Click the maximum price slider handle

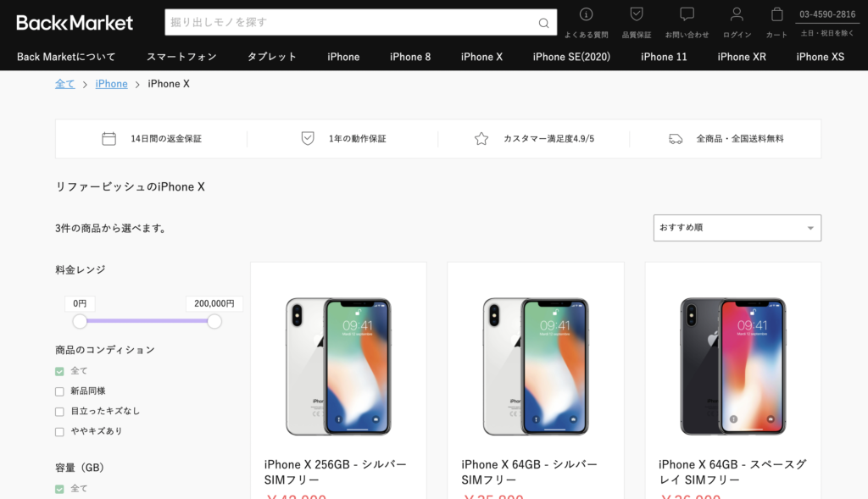214,321
